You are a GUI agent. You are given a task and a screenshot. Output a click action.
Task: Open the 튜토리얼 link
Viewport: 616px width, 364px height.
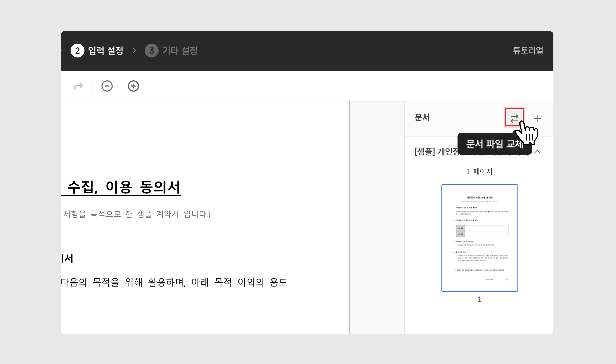coord(528,50)
